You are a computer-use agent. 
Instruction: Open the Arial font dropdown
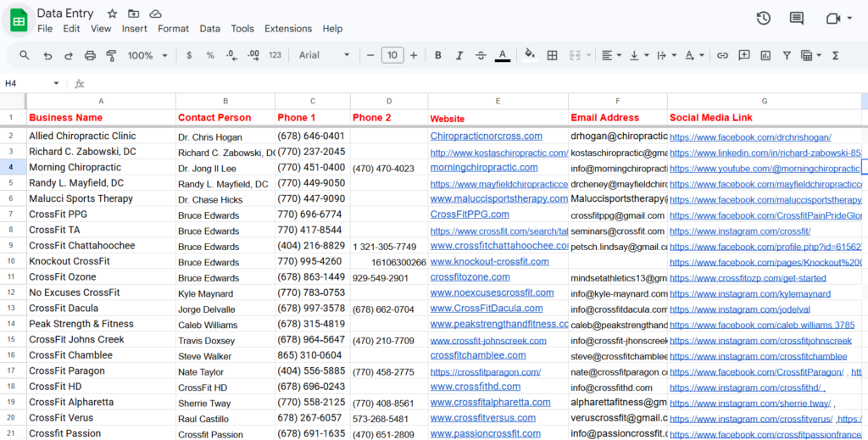(x=325, y=55)
